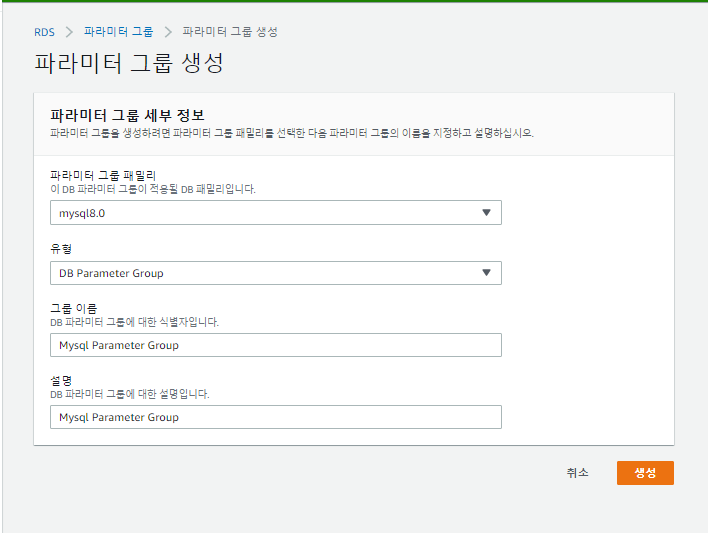Click the 설명 field label
708x533 pixels.
click(61, 380)
